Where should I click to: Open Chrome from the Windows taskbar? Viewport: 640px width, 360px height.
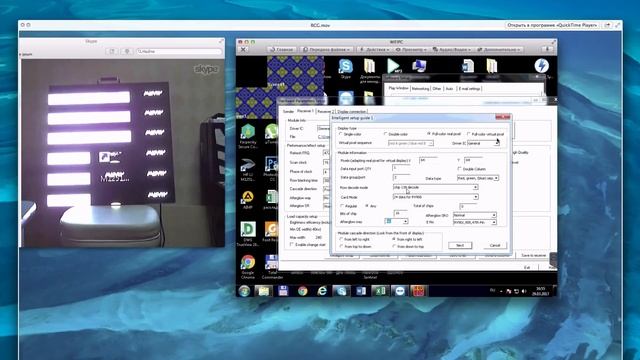pos(302,291)
